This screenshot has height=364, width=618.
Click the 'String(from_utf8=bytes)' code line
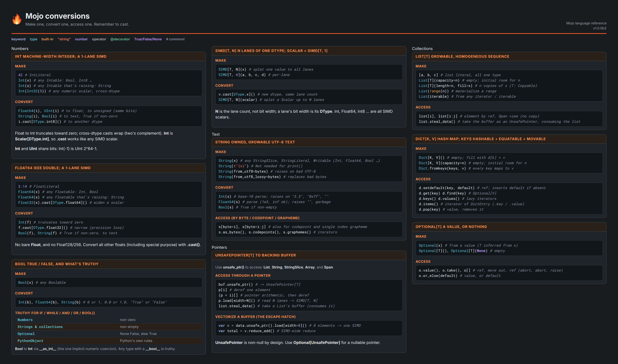[267, 172]
